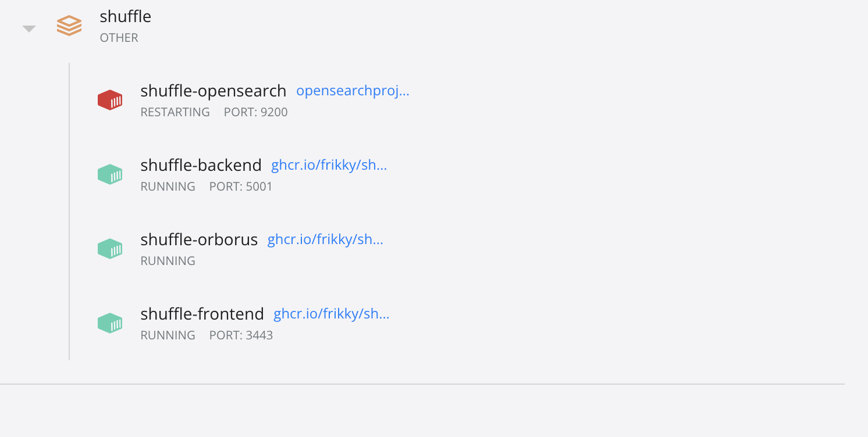Open the opensearchproject image link
Image resolution: width=868 pixels, height=437 pixels.
coord(353,91)
